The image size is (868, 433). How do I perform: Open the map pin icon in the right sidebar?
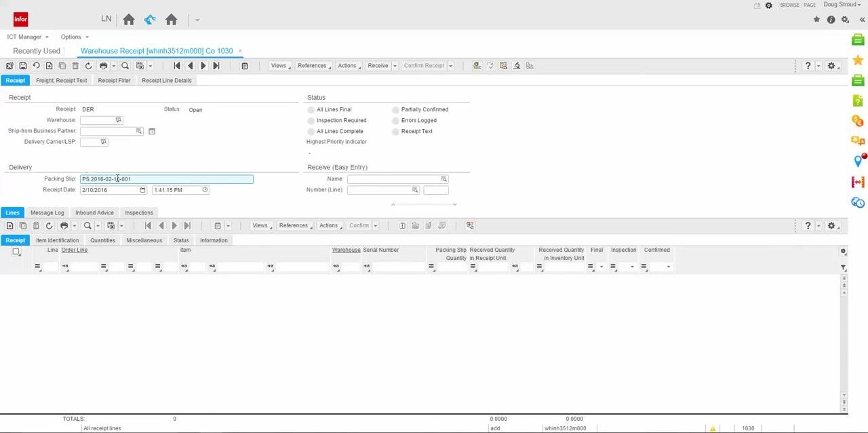pyautogui.click(x=858, y=161)
